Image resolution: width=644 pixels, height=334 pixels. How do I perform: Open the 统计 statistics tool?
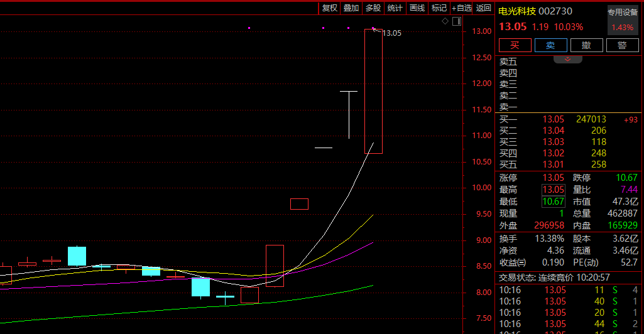pos(395,8)
